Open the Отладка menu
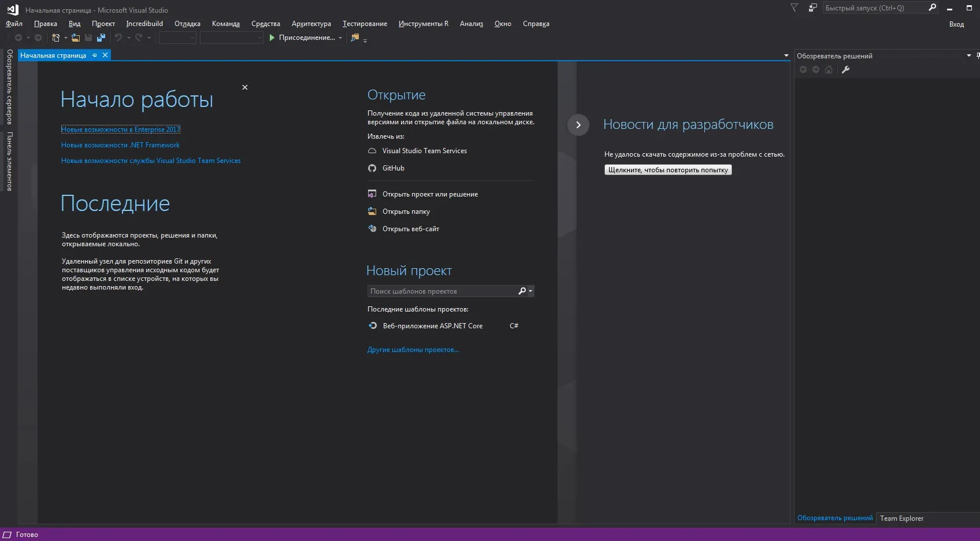This screenshot has height=541, width=980. [187, 24]
